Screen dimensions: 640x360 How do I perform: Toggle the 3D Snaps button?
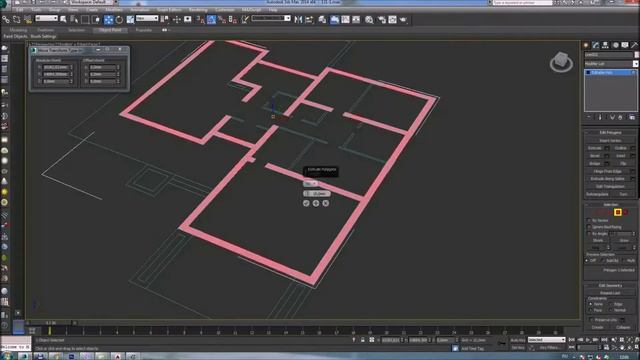(200, 19)
